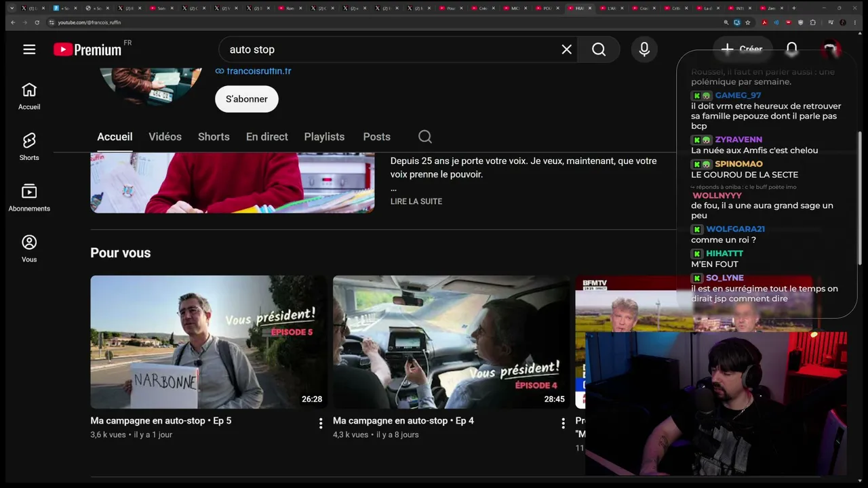The height and width of the screenshot is (488, 868).
Task: Click the chat username WOLLNYYY
Action: pos(717,196)
